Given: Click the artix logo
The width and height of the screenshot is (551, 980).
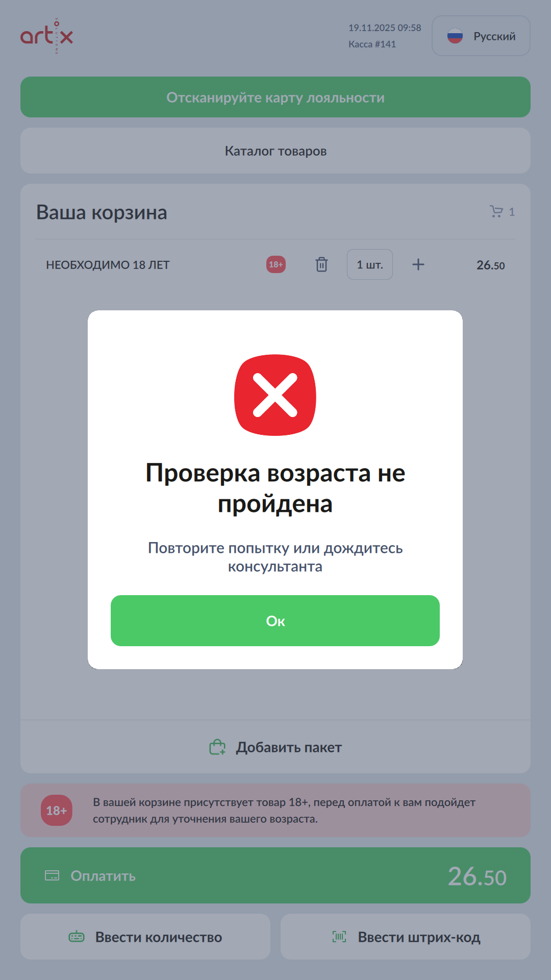Looking at the screenshot, I should point(47,36).
